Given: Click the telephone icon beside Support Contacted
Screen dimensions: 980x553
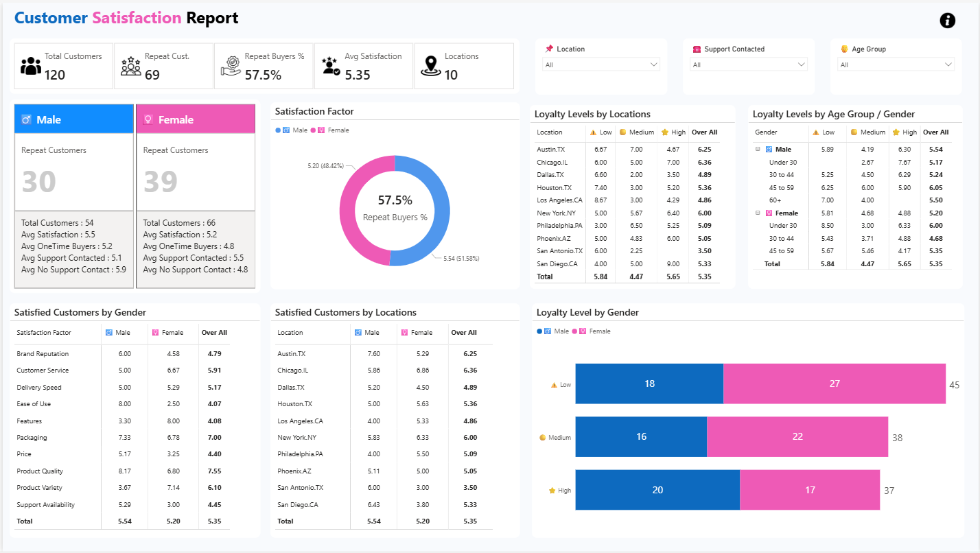Looking at the screenshot, I should coord(697,49).
